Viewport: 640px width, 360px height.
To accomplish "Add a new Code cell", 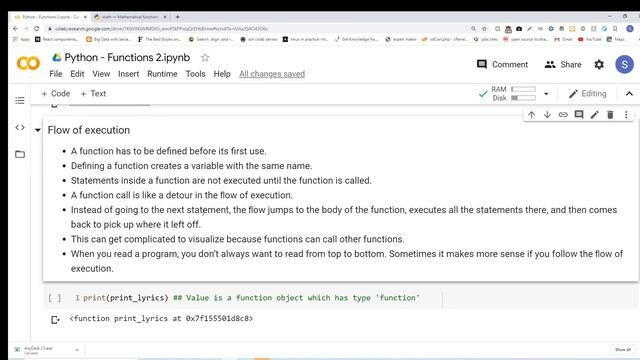I will 56,93.
